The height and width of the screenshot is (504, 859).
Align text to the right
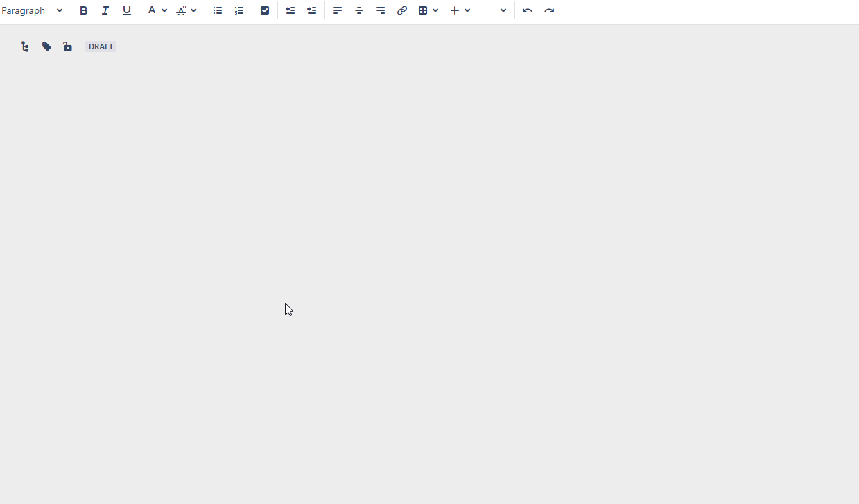tap(381, 10)
